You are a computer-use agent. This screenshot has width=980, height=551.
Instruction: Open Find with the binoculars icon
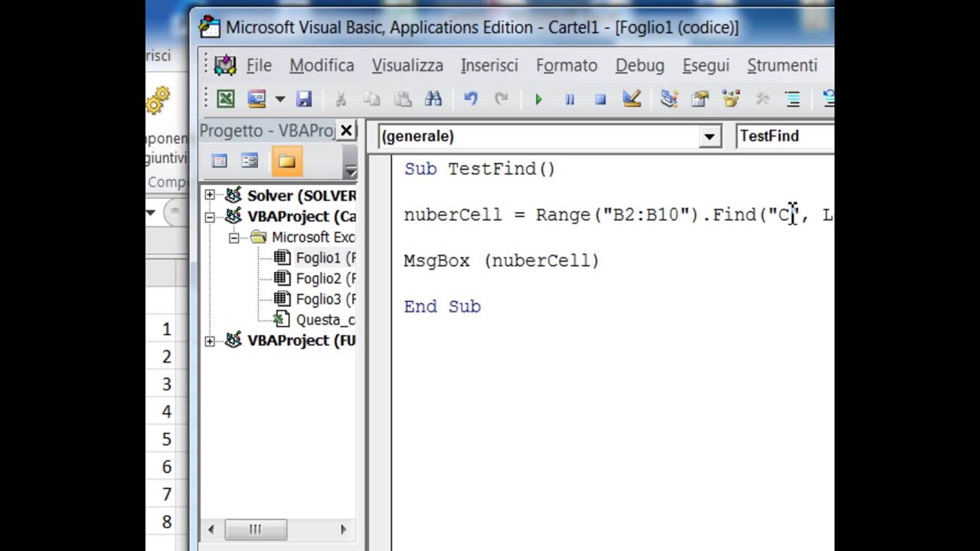pyautogui.click(x=433, y=99)
